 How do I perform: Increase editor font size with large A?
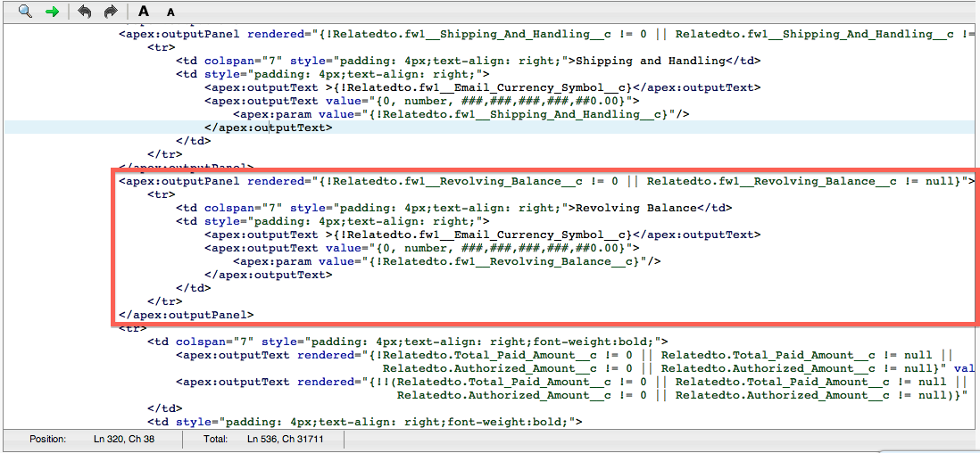pyautogui.click(x=144, y=12)
